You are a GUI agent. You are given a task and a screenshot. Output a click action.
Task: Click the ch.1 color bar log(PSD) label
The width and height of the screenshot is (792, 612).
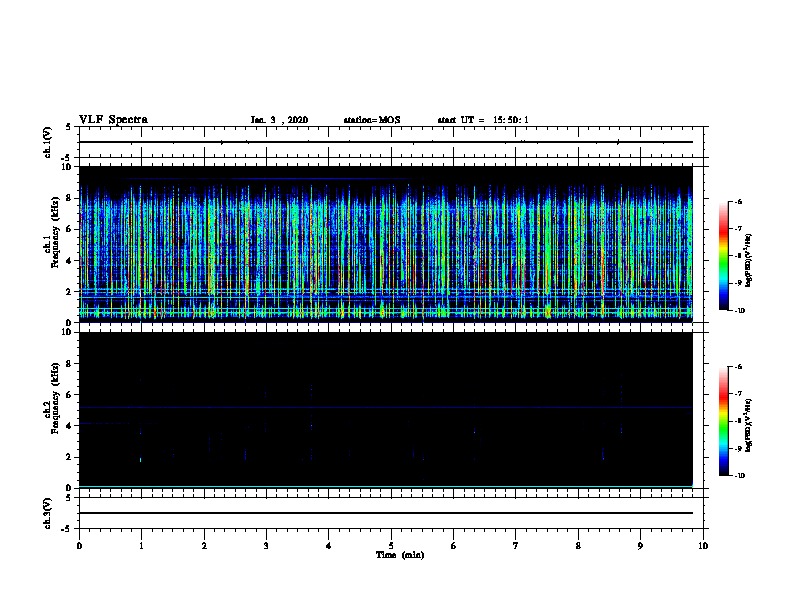click(x=749, y=261)
